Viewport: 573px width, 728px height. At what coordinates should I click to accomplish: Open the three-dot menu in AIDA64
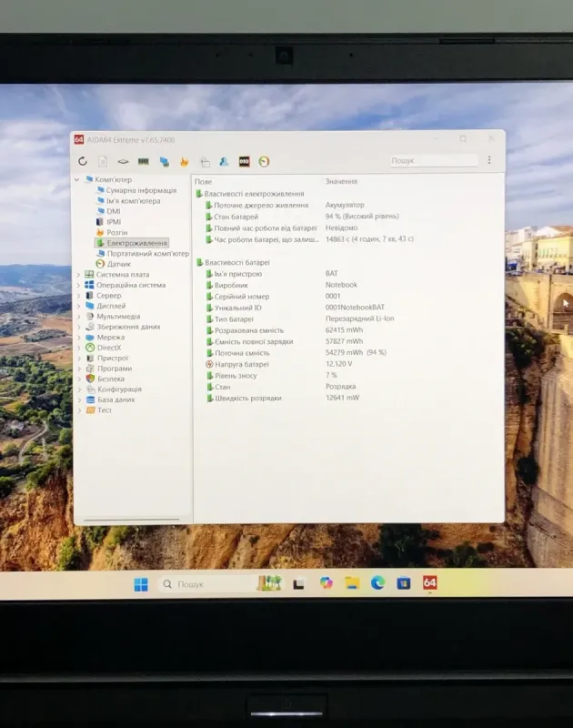(489, 160)
